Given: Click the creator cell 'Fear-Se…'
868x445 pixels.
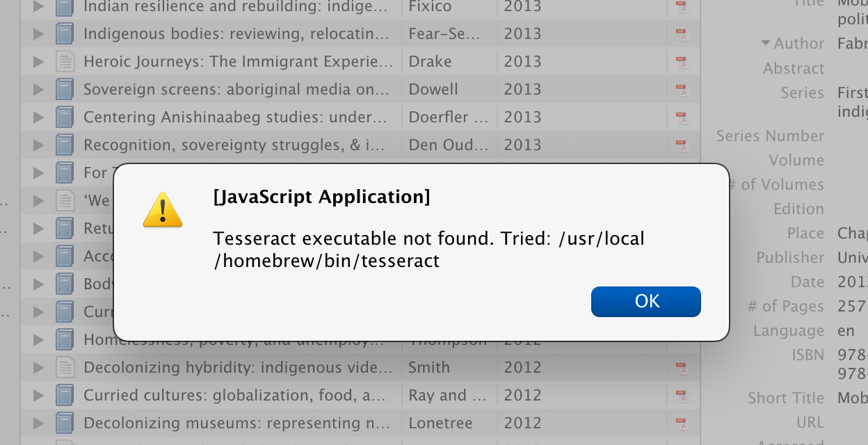Looking at the screenshot, I should coord(443,33).
